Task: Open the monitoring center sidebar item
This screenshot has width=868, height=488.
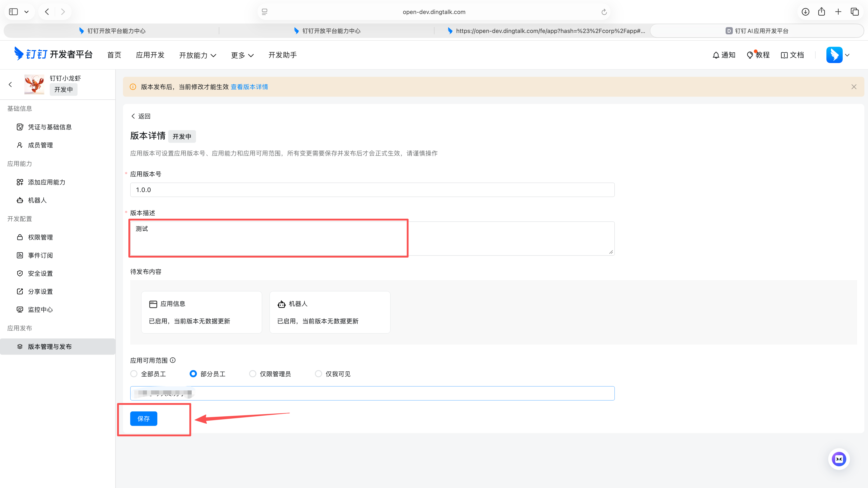Action: [x=40, y=310]
